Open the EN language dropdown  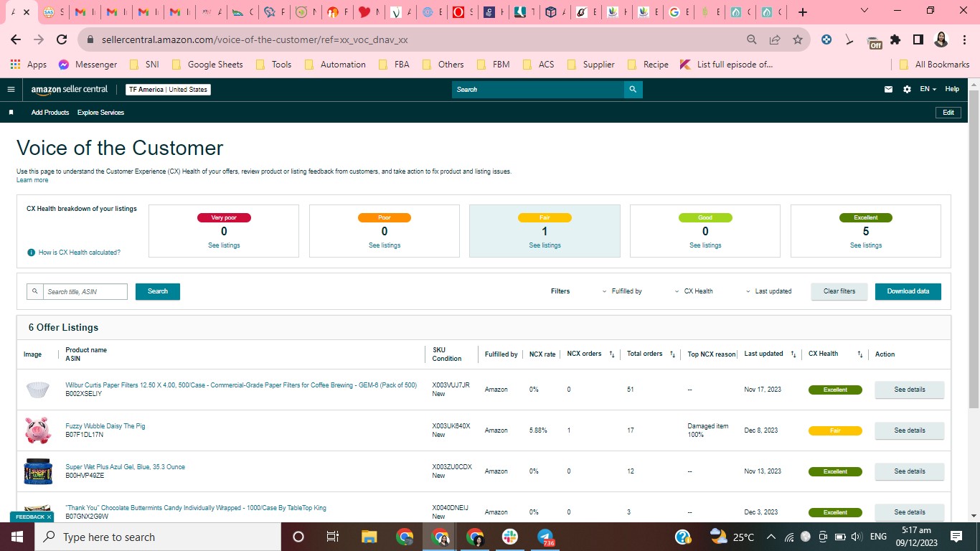pos(928,90)
